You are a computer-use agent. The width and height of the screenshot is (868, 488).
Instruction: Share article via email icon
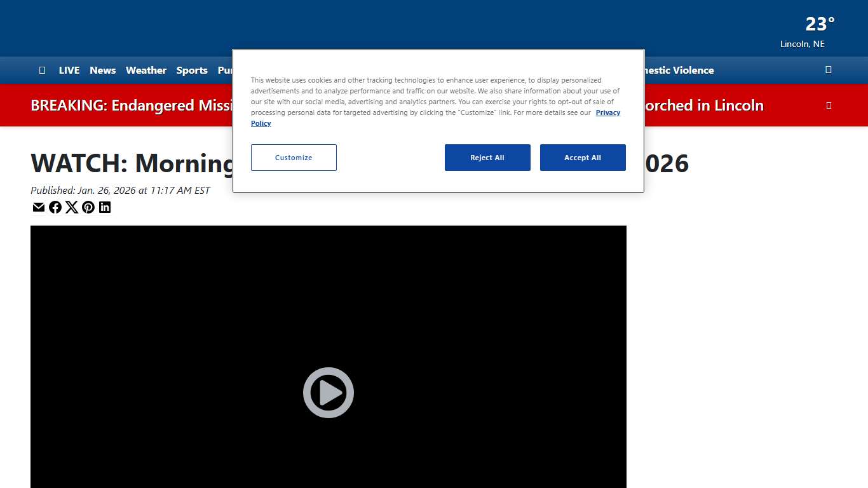click(39, 207)
